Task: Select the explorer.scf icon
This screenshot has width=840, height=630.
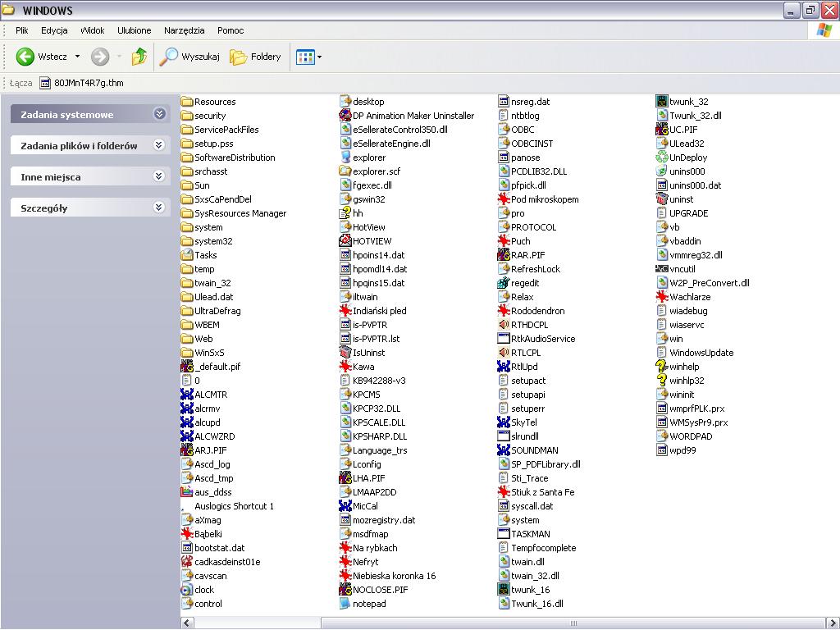Action: coord(345,171)
